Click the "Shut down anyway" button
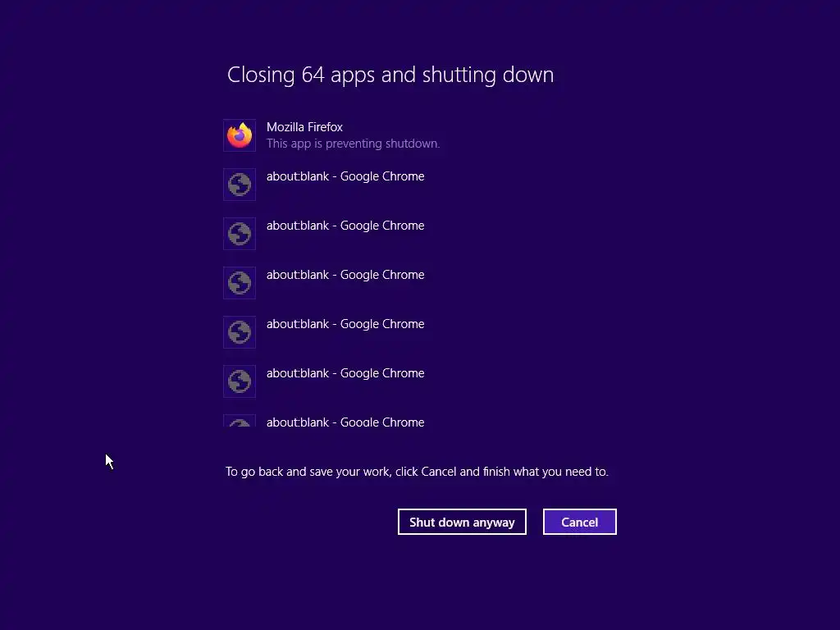This screenshot has width=840, height=630. click(x=462, y=522)
